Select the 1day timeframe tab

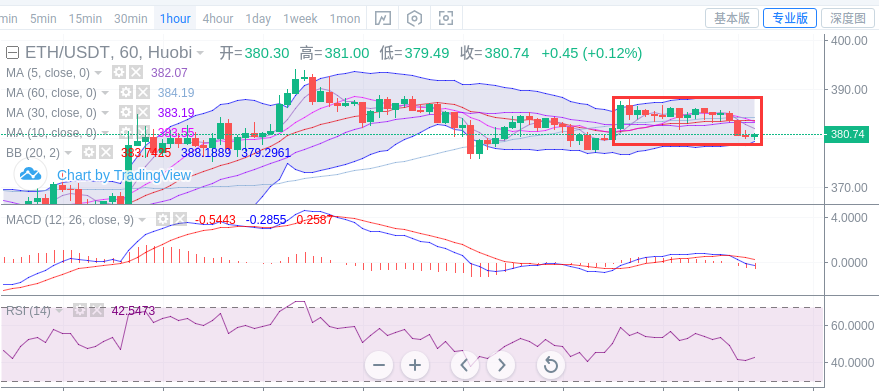point(258,19)
